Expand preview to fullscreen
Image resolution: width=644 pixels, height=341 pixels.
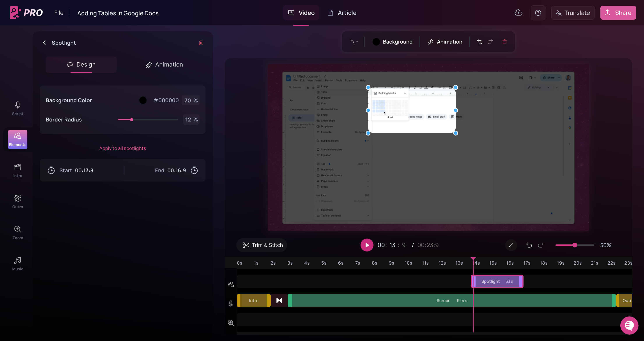click(511, 245)
